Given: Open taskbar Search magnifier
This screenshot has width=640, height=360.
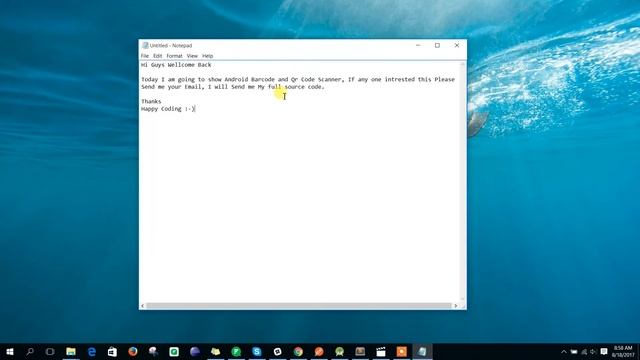Looking at the screenshot, I should (x=30, y=351).
